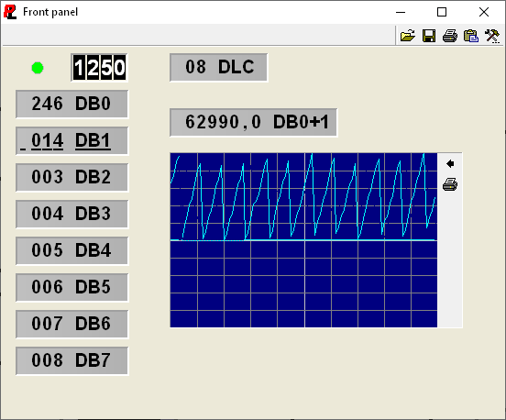This screenshot has width=506, height=420.
Task: Maximize the Front panel window
Action: tap(442, 12)
